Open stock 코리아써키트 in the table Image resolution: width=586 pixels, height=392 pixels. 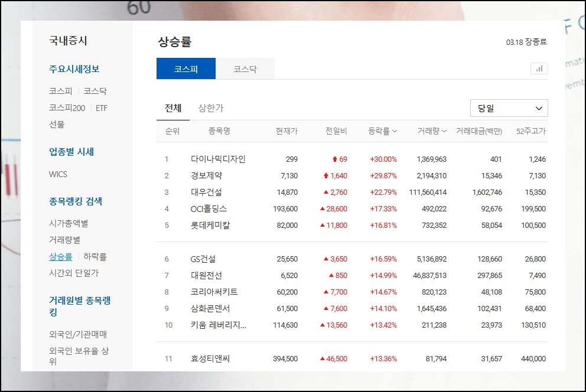214,292
